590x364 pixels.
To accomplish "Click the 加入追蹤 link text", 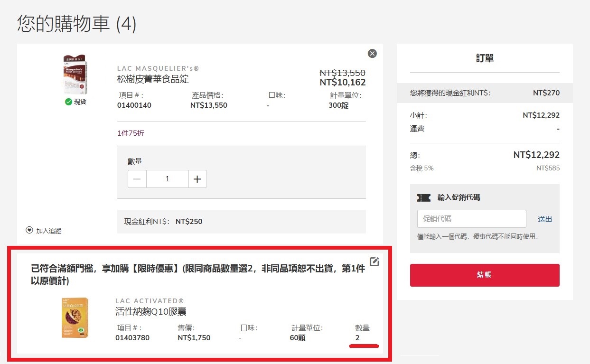I will coord(49,231).
